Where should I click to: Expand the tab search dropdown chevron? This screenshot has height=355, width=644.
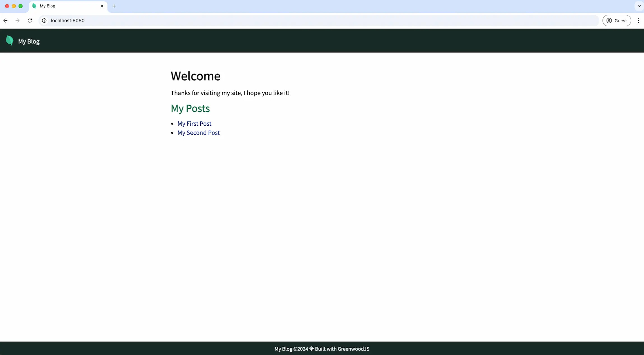[x=639, y=6]
